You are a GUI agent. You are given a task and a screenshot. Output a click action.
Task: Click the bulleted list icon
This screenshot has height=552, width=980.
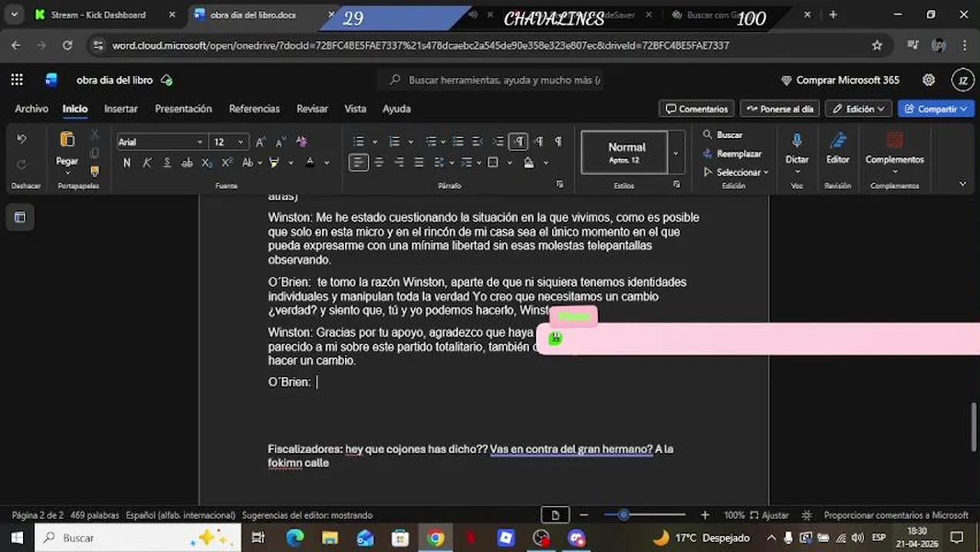pos(358,142)
